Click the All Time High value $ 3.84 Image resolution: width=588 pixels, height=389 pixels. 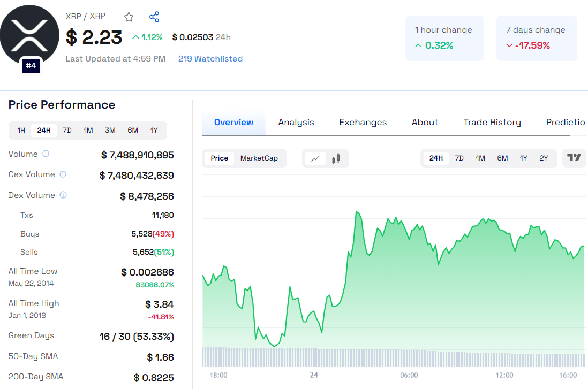pos(160,304)
